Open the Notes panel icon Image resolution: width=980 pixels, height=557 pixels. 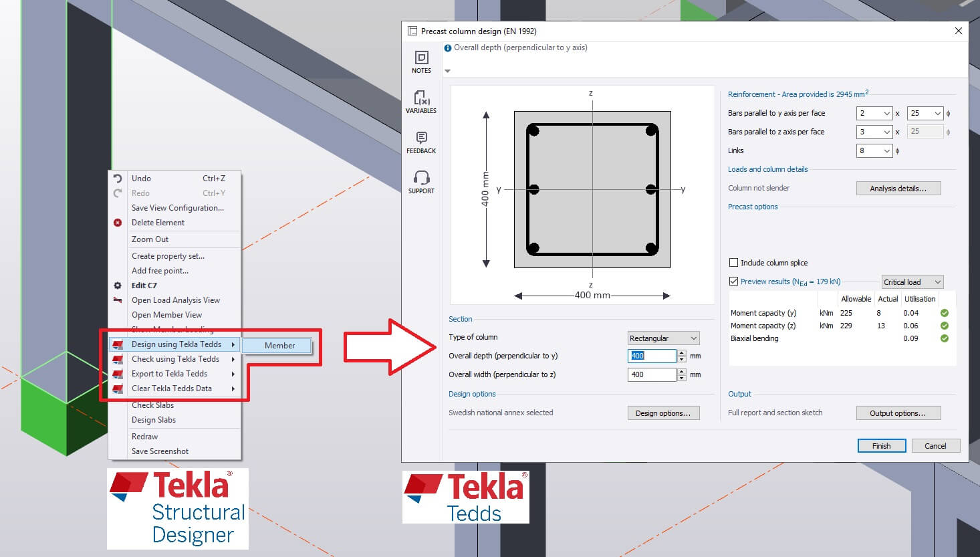pyautogui.click(x=421, y=58)
